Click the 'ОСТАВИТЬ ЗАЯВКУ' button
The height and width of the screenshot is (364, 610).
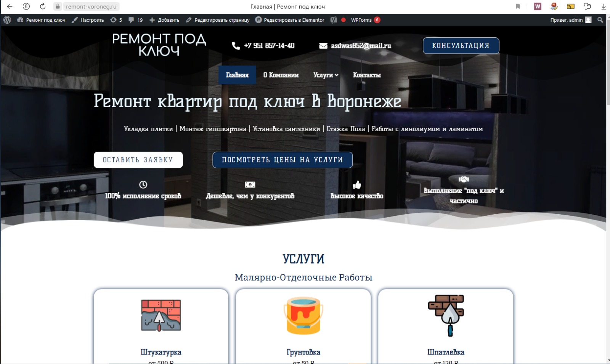click(138, 160)
